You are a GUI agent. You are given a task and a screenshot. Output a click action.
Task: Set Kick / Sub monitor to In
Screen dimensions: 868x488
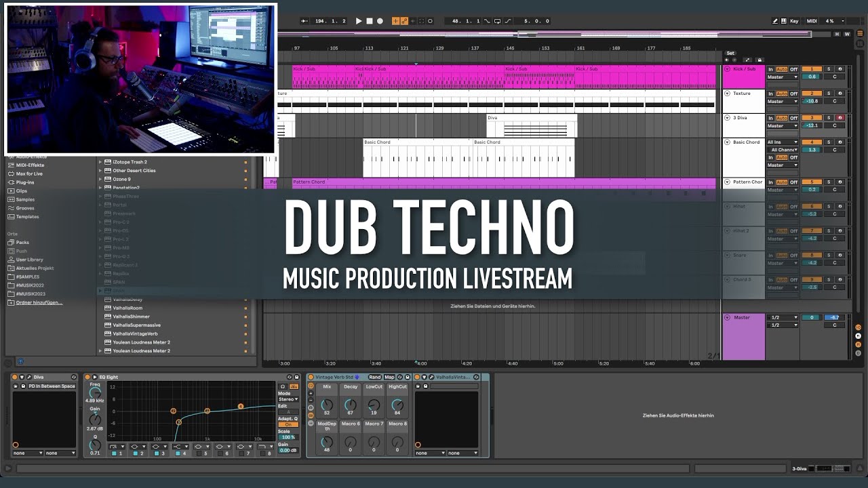click(x=770, y=69)
